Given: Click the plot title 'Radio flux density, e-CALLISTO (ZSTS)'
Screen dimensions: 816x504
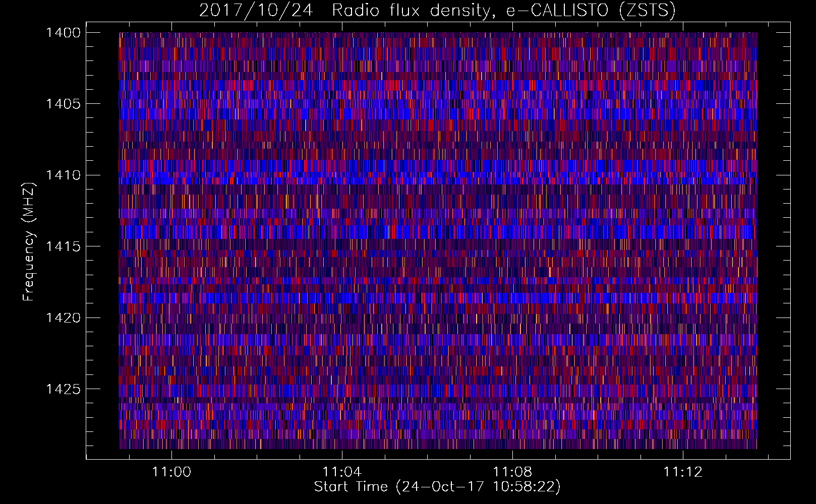Looking at the screenshot, I should (503, 11).
